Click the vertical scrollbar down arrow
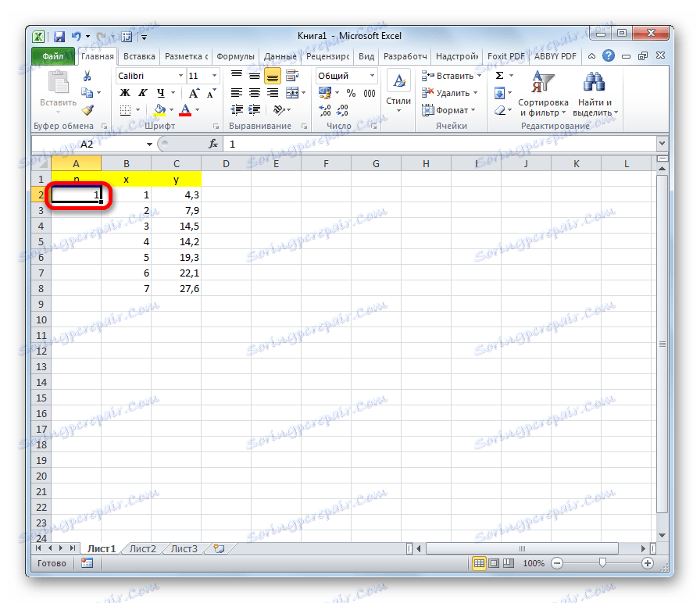Screen dimensions: 700x603 (x=662, y=535)
